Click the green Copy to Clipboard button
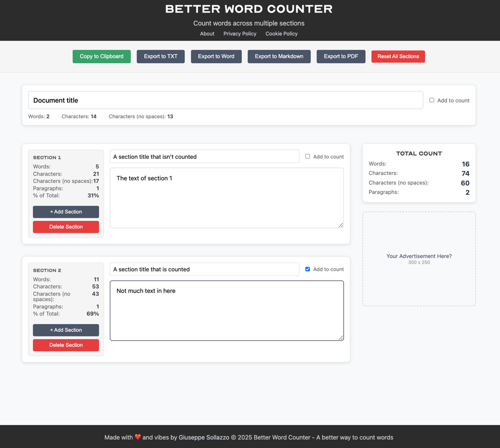500x448 pixels. click(x=102, y=56)
